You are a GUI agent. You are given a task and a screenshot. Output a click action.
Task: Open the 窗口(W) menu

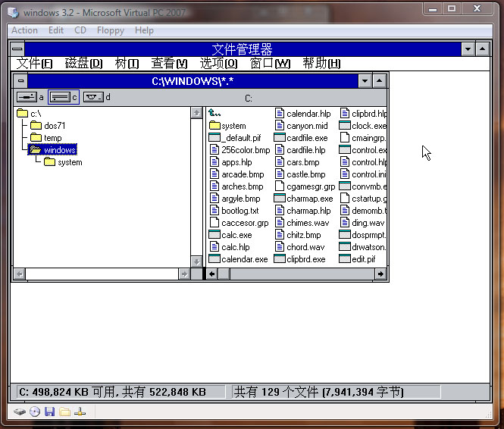click(x=270, y=64)
